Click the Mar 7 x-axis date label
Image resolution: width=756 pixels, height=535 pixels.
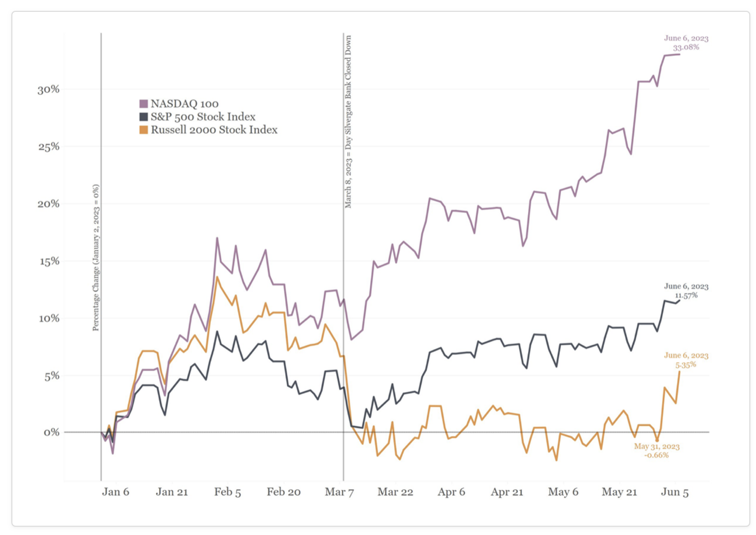339,492
